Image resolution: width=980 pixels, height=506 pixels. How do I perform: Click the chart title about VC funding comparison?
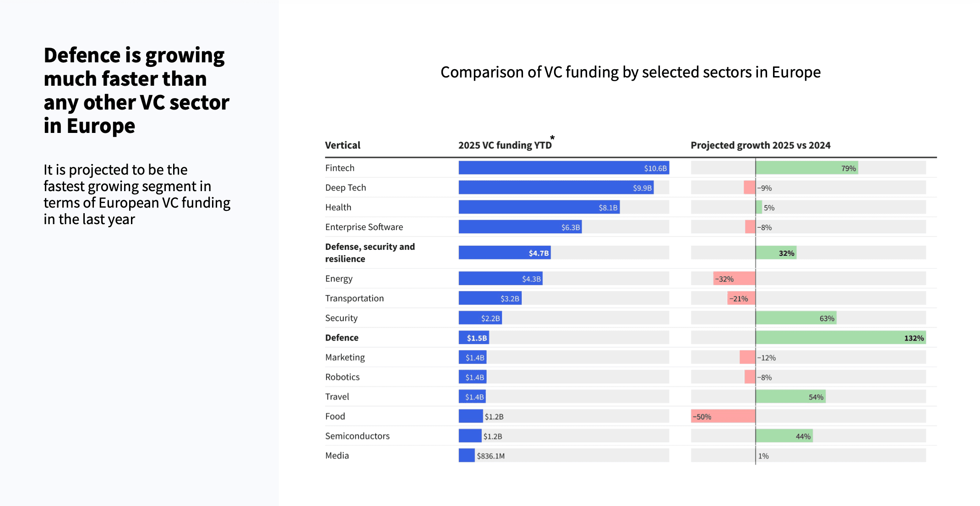click(630, 72)
